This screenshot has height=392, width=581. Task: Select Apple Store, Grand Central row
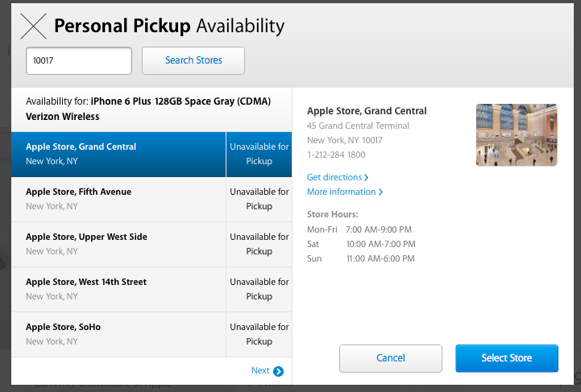pos(118,154)
